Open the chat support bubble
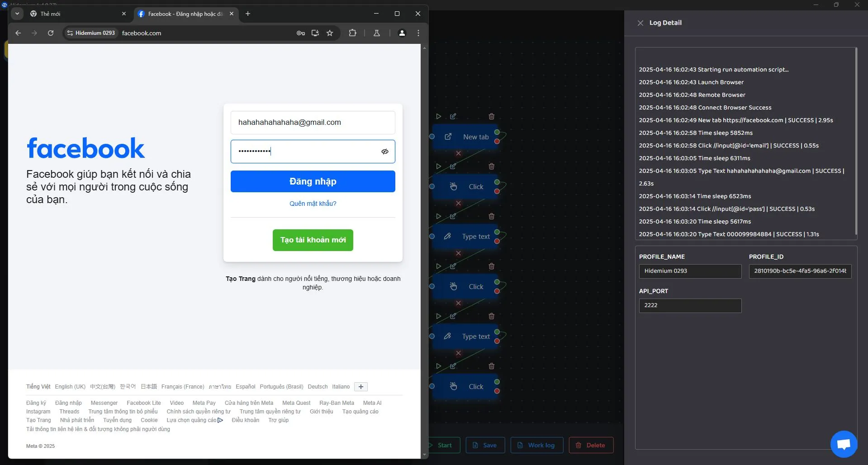The image size is (868, 465). 843,444
